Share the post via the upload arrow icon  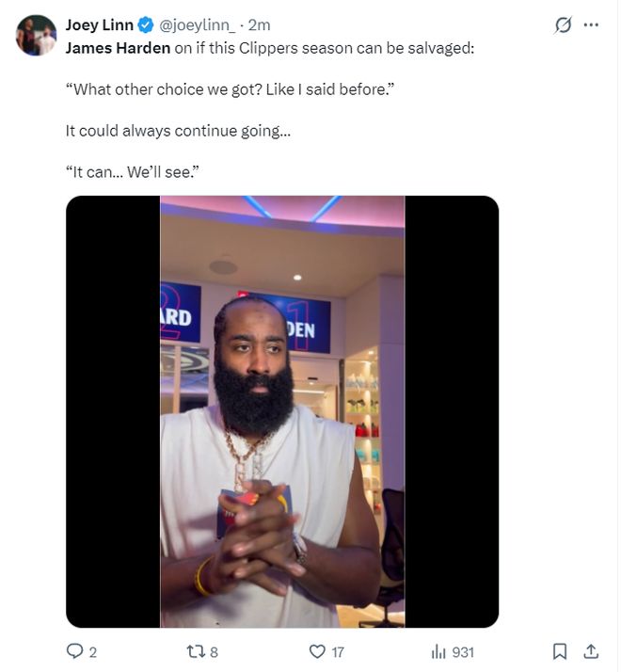click(x=591, y=651)
